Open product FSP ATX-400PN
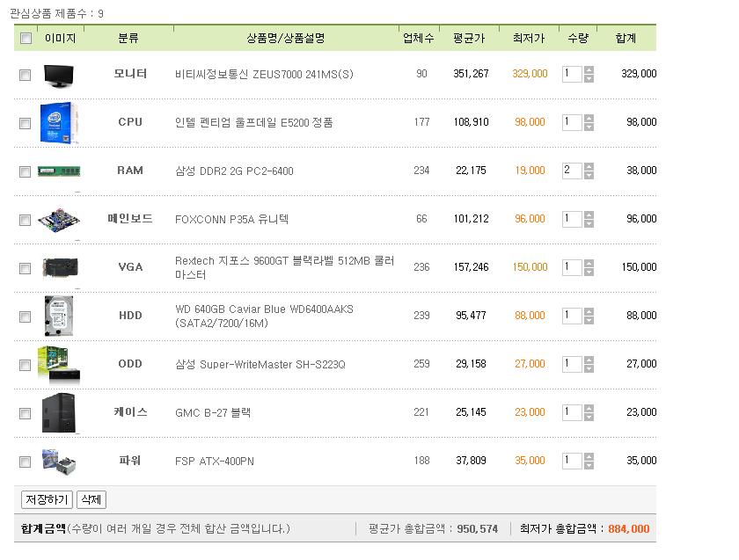 [x=215, y=461]
